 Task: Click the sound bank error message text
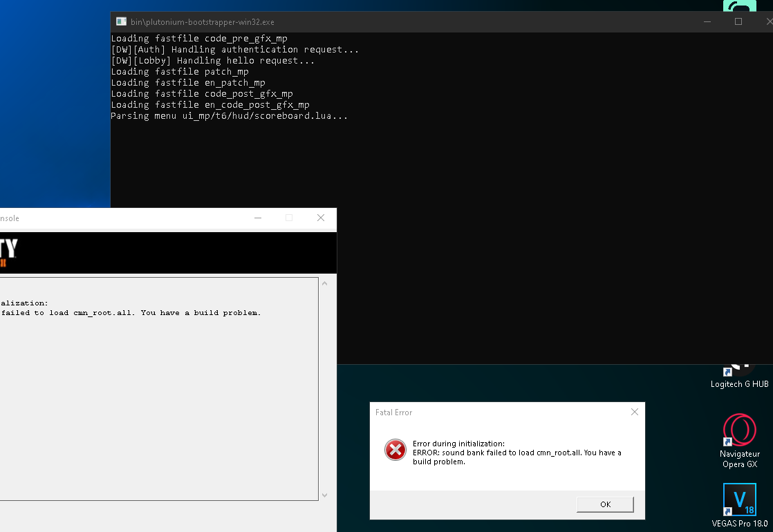516,453
